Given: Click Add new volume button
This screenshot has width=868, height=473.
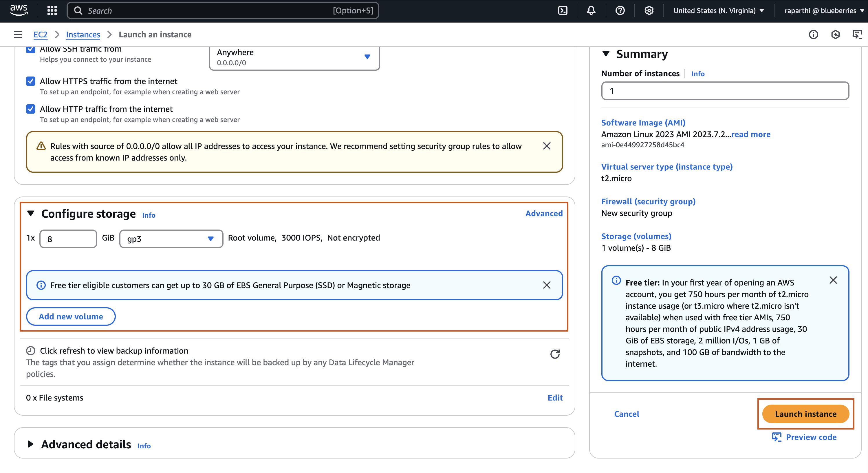Looking at the screenshot, I should pyautogui.click(x=71, y=316).
